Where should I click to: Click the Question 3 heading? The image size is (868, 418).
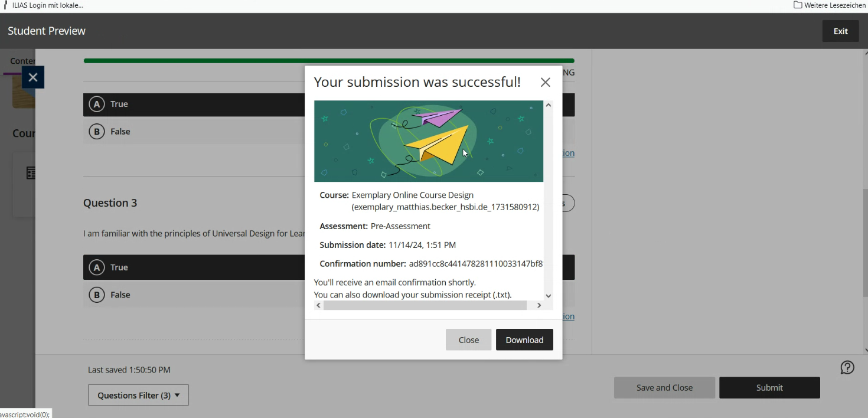point(110,203)
